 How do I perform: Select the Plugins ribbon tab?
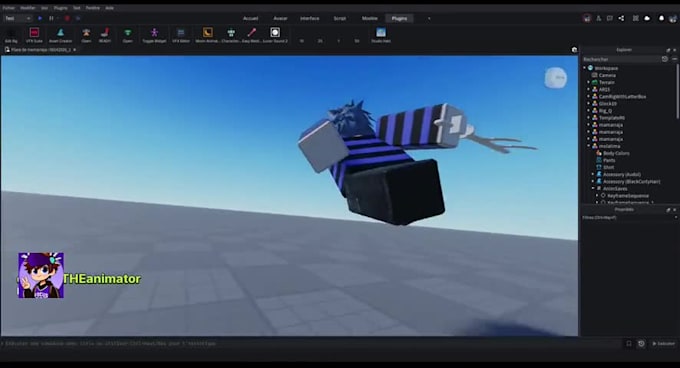(399, 18)
